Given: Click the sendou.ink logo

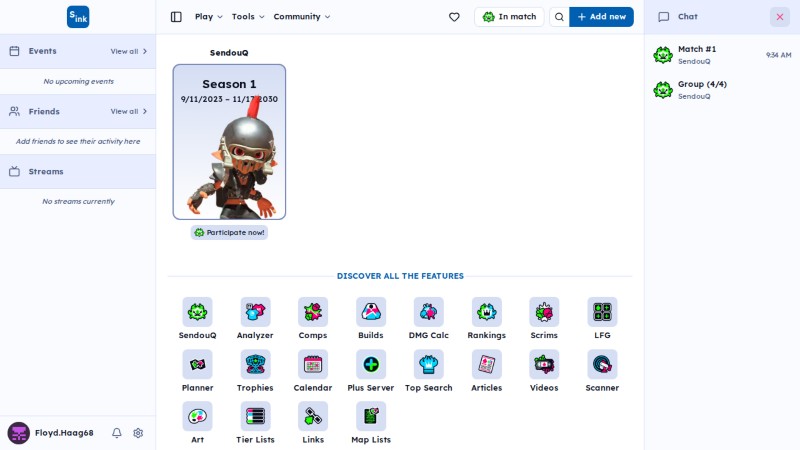Looking at the screenshot, I should point(78,17).
